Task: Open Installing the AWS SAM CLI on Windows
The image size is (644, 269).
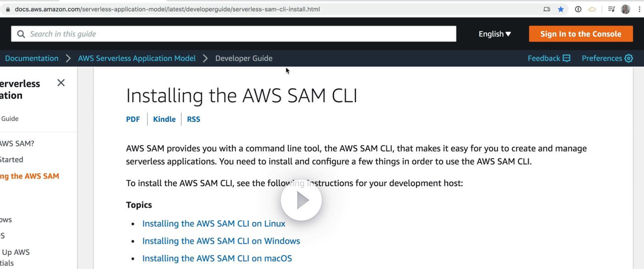Action: (221, 241)
